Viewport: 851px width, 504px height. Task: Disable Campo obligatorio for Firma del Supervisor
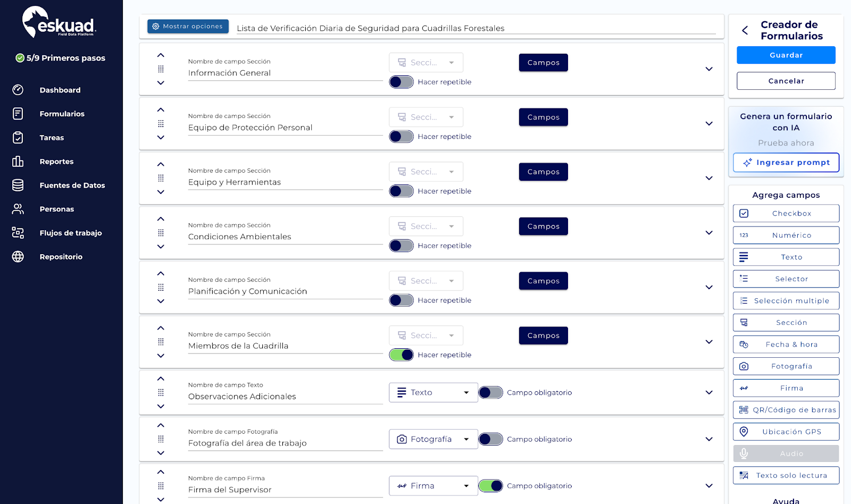(490, 486)
